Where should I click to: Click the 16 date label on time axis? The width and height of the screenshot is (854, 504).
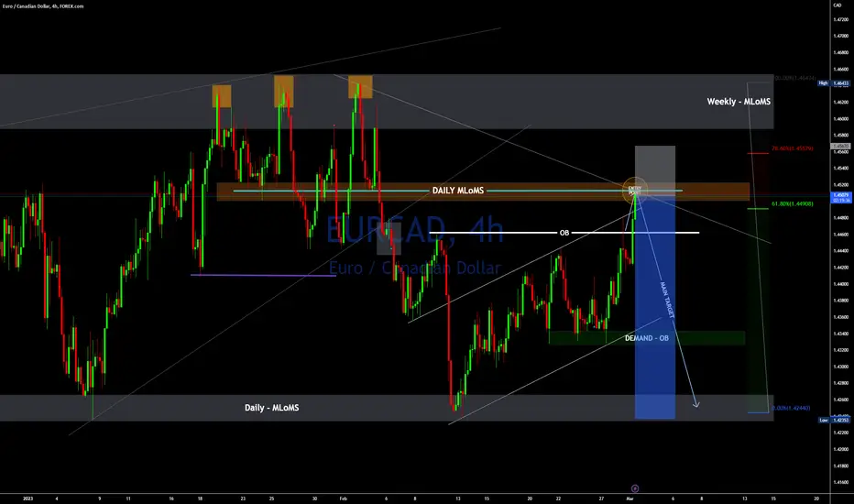171,499
